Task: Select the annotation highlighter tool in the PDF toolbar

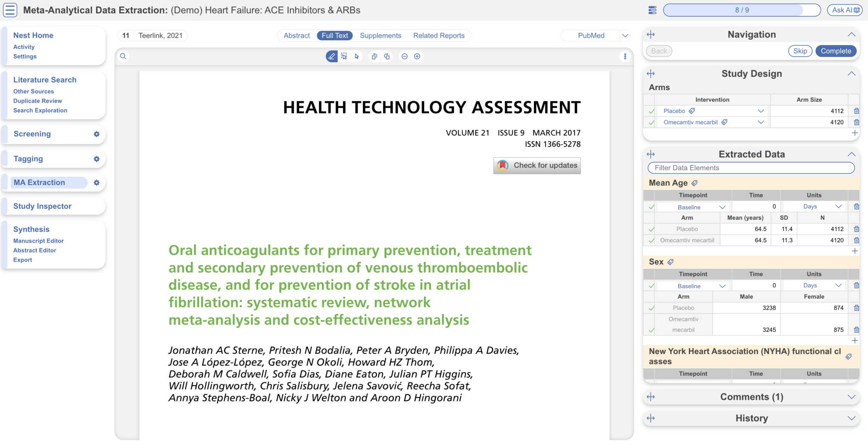Action: click(331, 56)
